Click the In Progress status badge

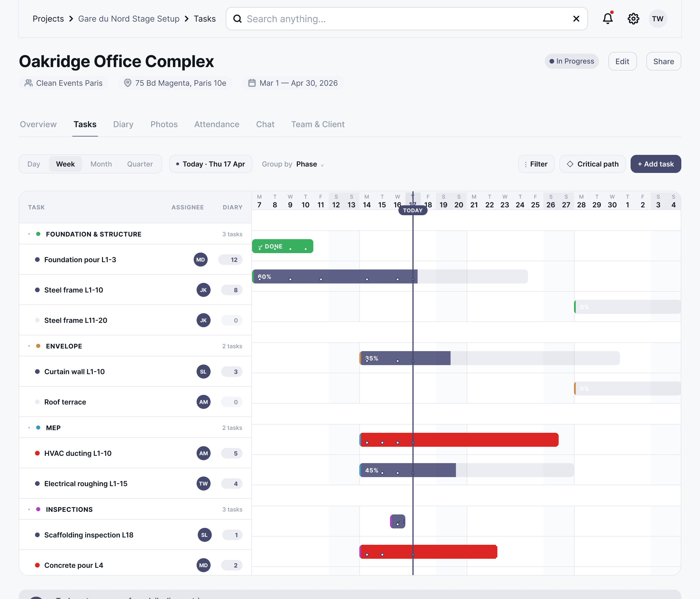pyautogui.click(x=572, y=61)
